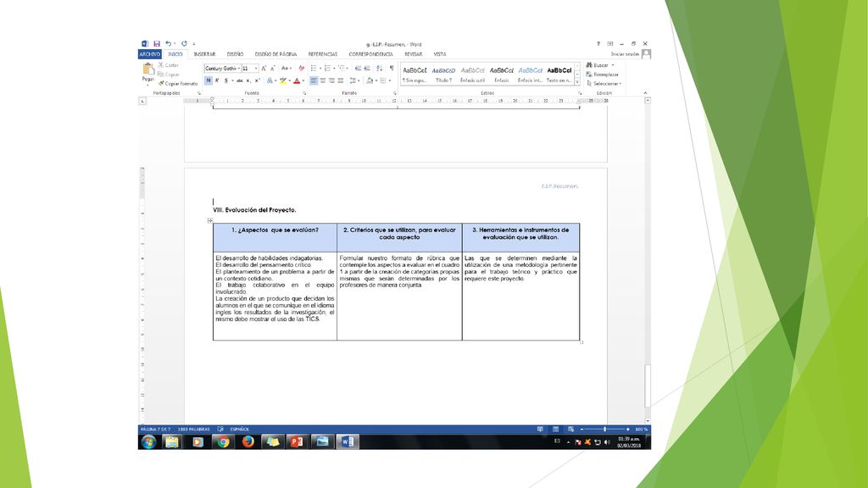
Task: Open the Fuente dialog launcher
Action: [304, 93]
